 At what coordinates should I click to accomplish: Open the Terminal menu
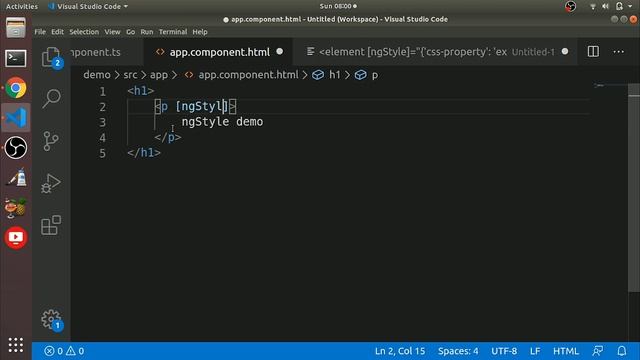pyautogui.click(x=173, y=32)
